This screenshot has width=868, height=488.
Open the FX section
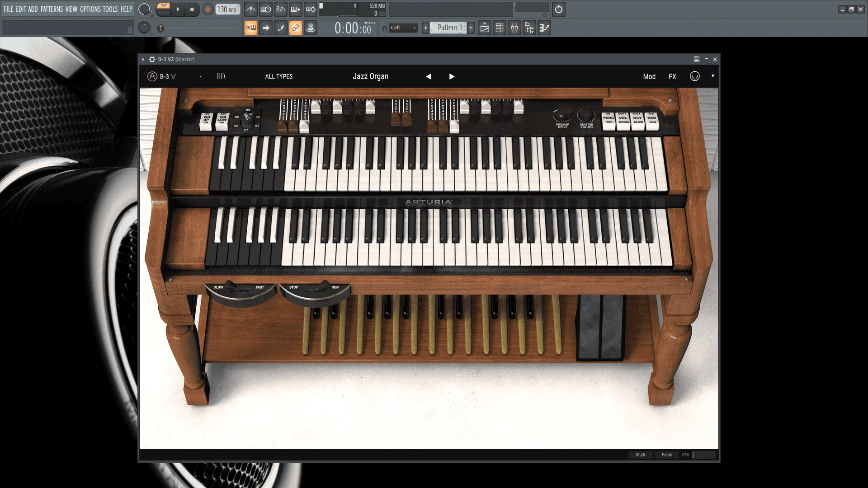point(672,76)
